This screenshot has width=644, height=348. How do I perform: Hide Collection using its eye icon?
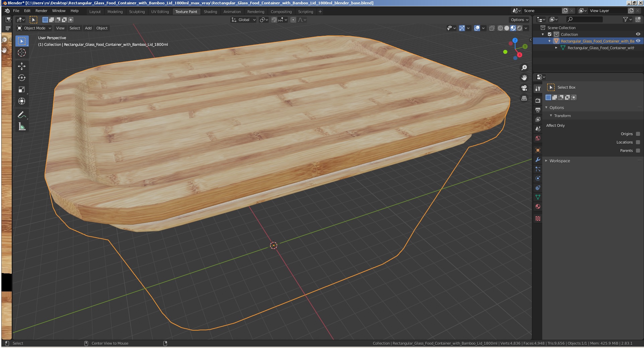(638, 34)
